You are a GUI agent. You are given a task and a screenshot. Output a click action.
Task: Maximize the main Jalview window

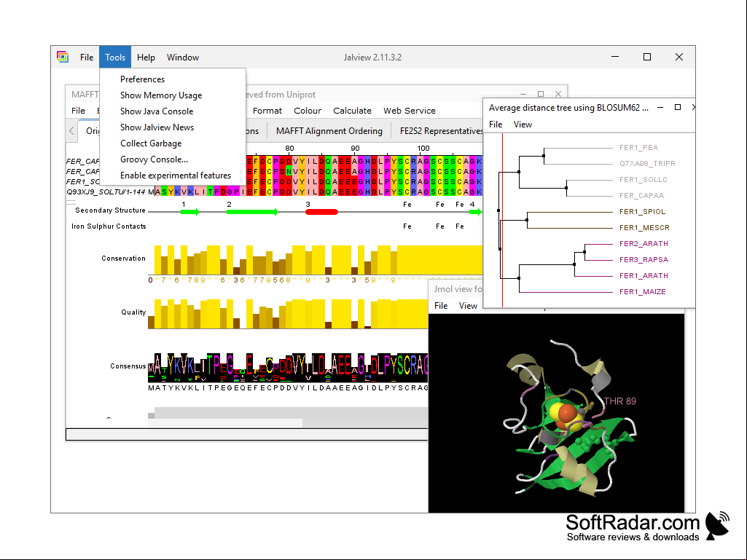click(x=647, y=57)
